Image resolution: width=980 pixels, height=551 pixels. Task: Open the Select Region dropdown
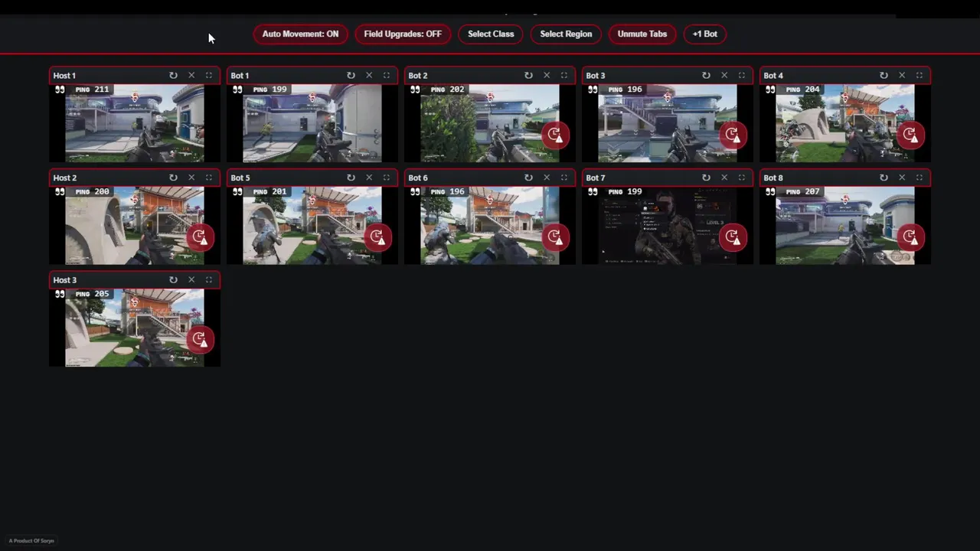566,34
